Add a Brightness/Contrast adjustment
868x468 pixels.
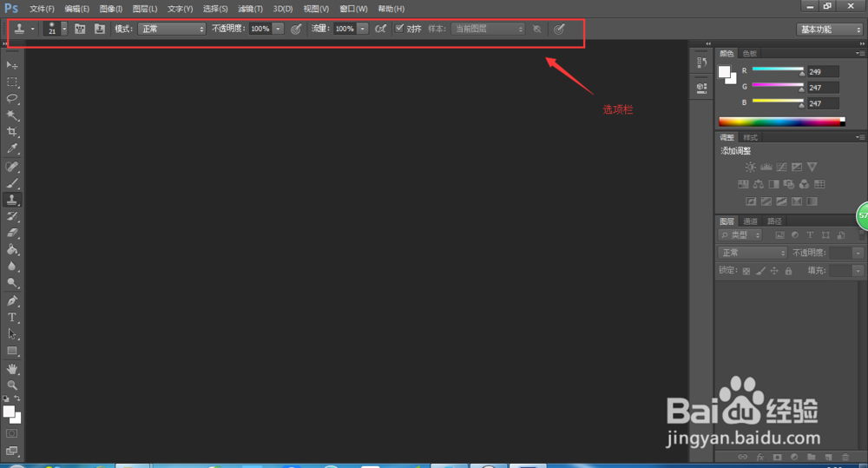coord(750,167)
